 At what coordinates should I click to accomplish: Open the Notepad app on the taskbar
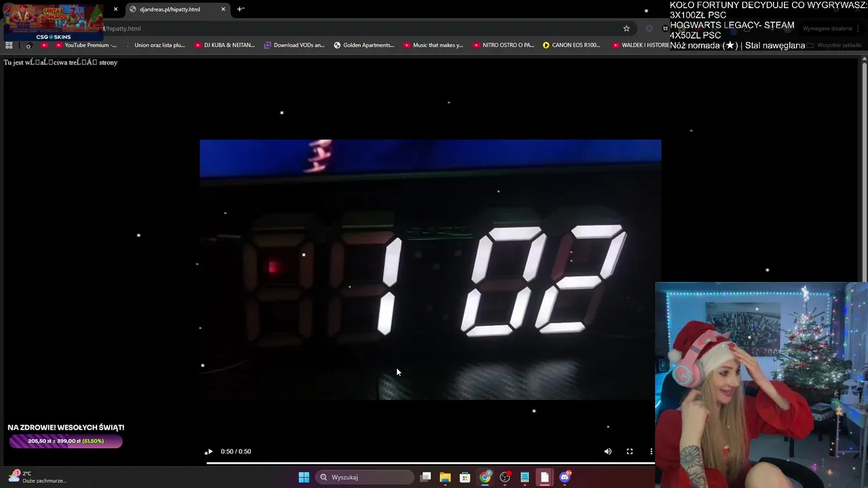click(525, 477)
